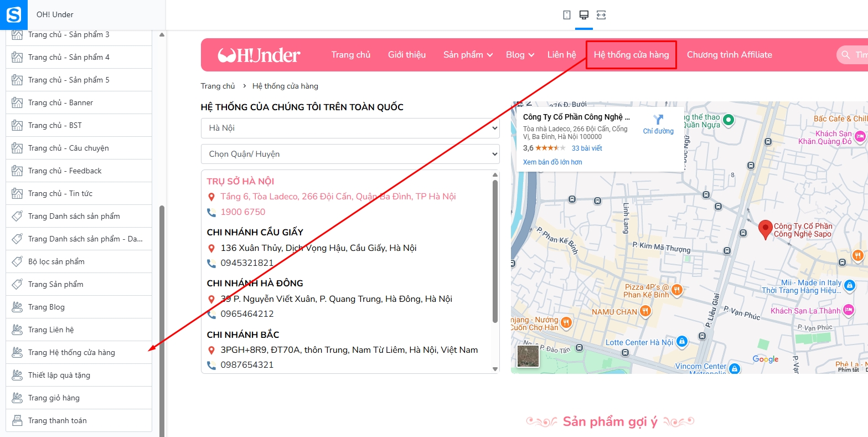This screenshot has width=868, height=437.
Task: Click the Khách Sạn La Thành hotel marker
Action: coord(849,311)
